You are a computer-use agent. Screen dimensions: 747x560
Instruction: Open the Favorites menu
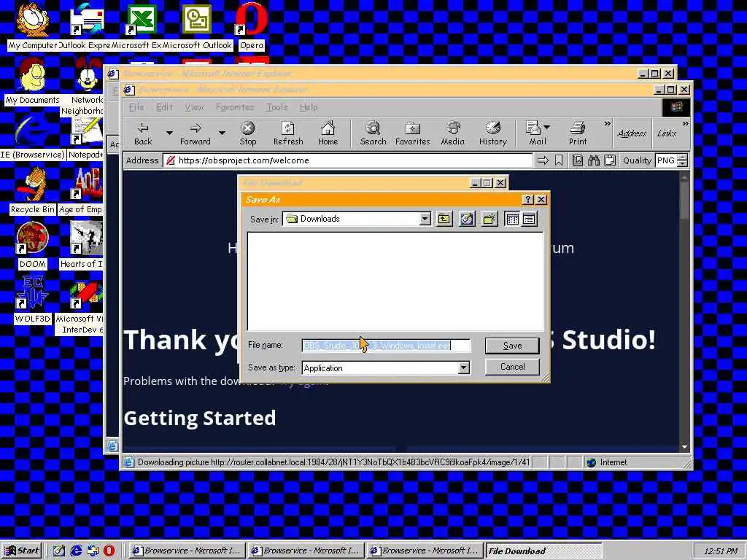point(235,107)
